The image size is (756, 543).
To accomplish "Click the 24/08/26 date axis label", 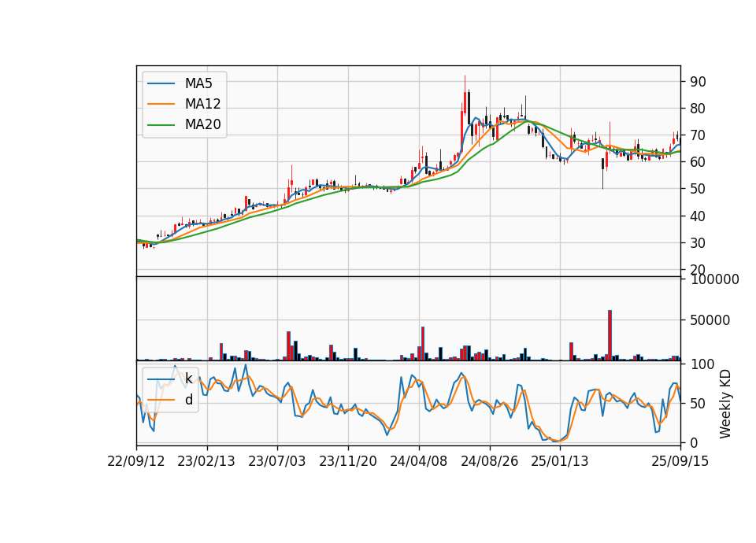I will (489, 461).
